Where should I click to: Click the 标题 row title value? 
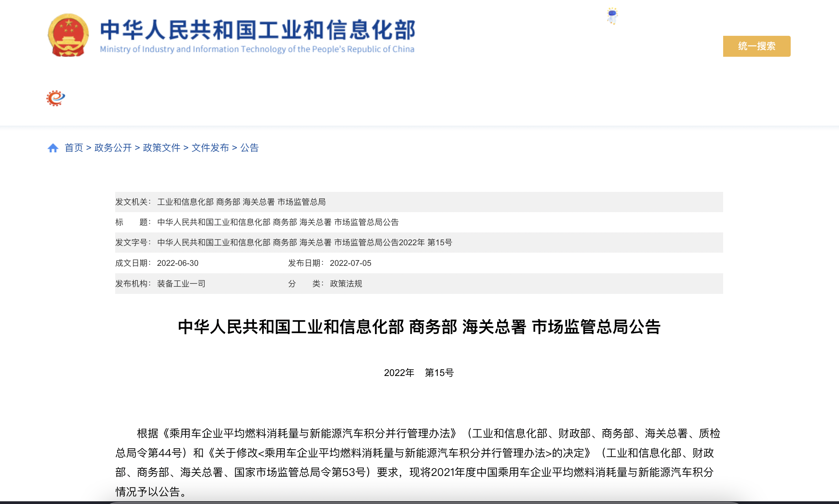pyautogui.click(x=278, y=222)
